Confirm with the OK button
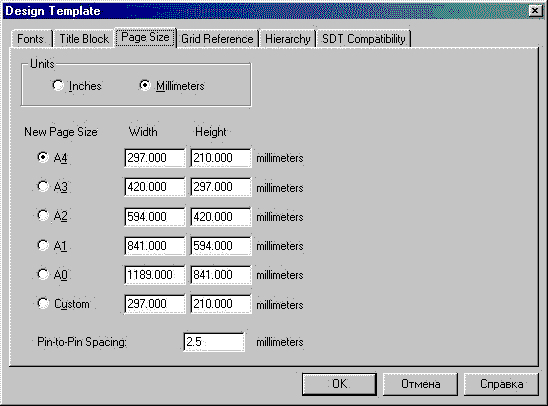The height and width of the screenshot is (406, 548). (339, 384)
